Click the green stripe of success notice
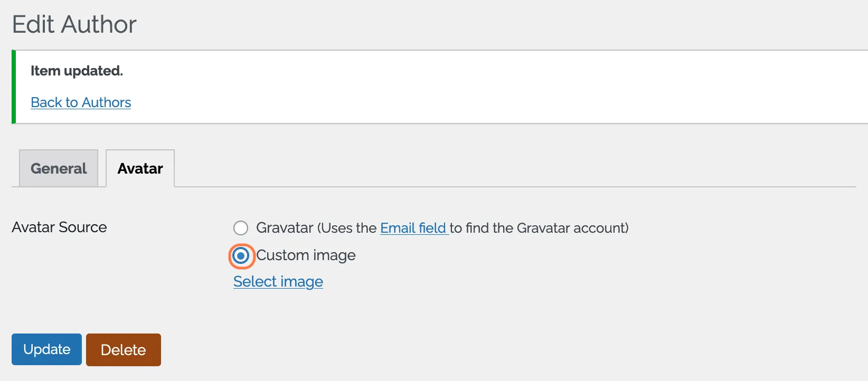 coord(14,87)
